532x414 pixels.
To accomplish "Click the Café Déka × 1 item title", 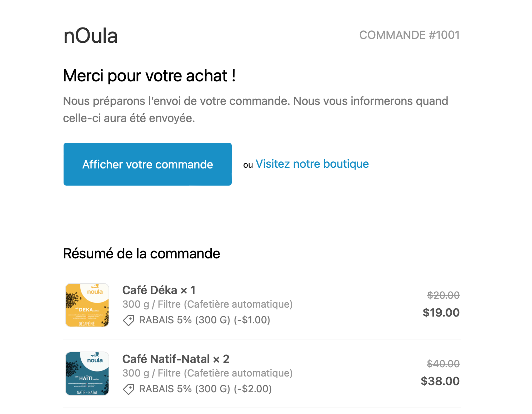I will point(159,290).
